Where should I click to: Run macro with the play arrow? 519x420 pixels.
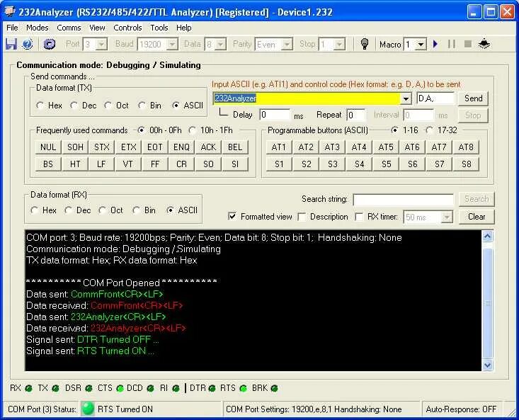click(435, 44)
